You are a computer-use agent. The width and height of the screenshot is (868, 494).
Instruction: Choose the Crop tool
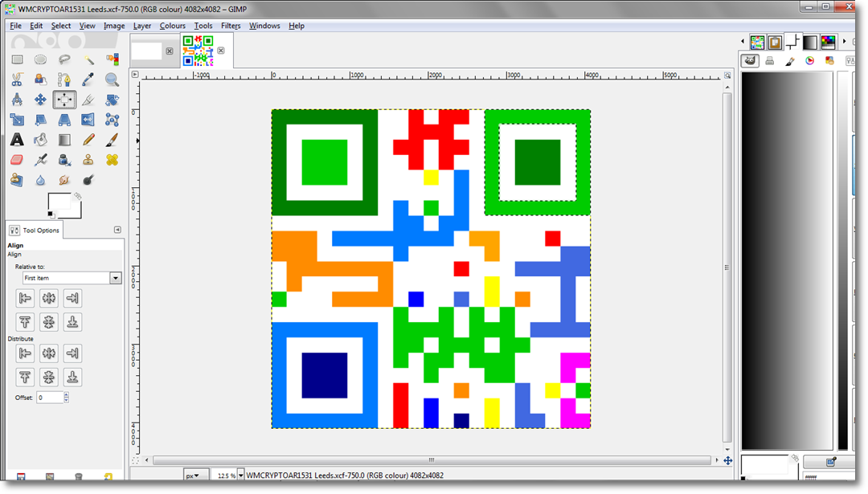click(x=88, y=100)
